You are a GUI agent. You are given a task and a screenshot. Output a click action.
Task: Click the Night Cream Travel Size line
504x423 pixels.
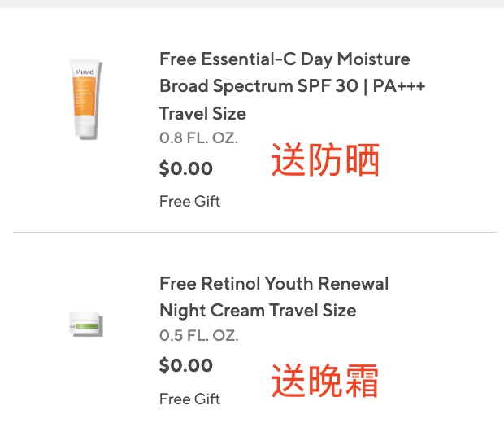pyautogui.click(x=258, y=311)
